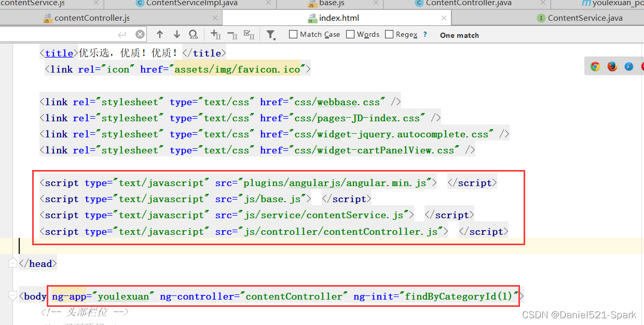Image resolution: width=644 pixels, height=325 pixels.
Task: Click the contentController.js script src path
Action: [340, 231]
